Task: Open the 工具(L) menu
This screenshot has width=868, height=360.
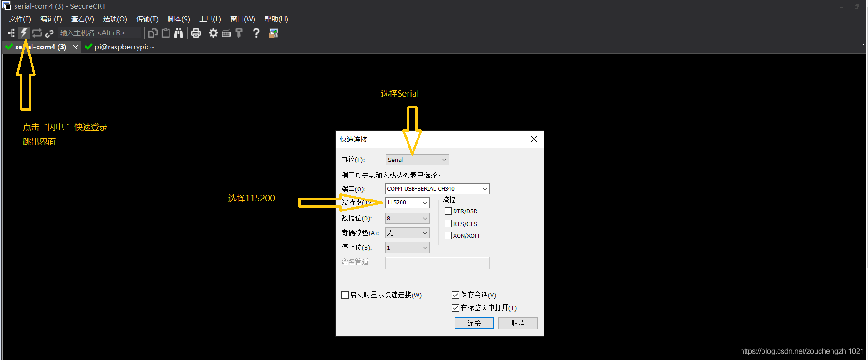Action: [210, 19]
